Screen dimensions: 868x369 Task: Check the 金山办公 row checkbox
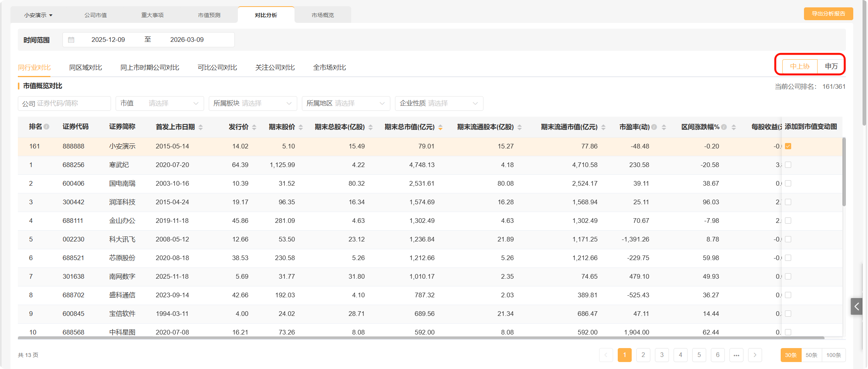point(788,221)
